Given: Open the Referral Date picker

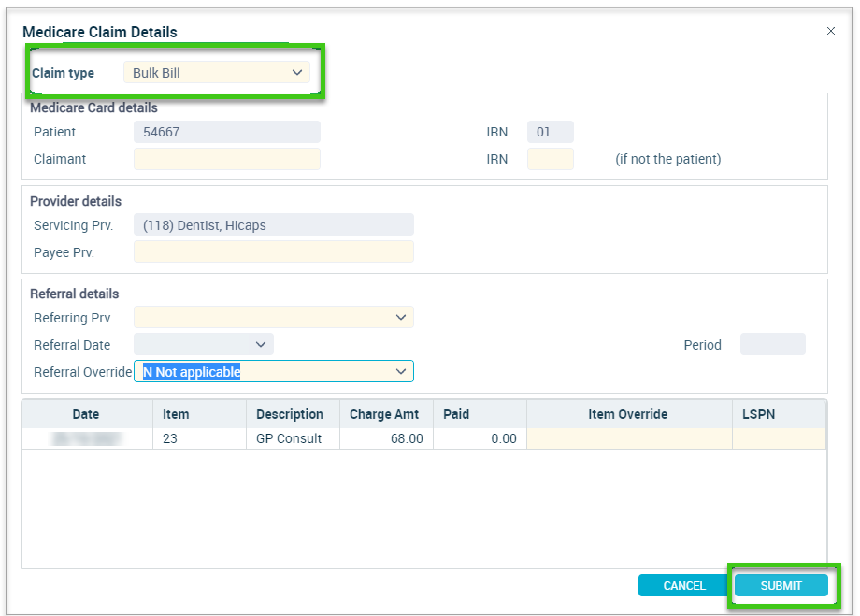Looking at the screenshot, I should (261, 345).
